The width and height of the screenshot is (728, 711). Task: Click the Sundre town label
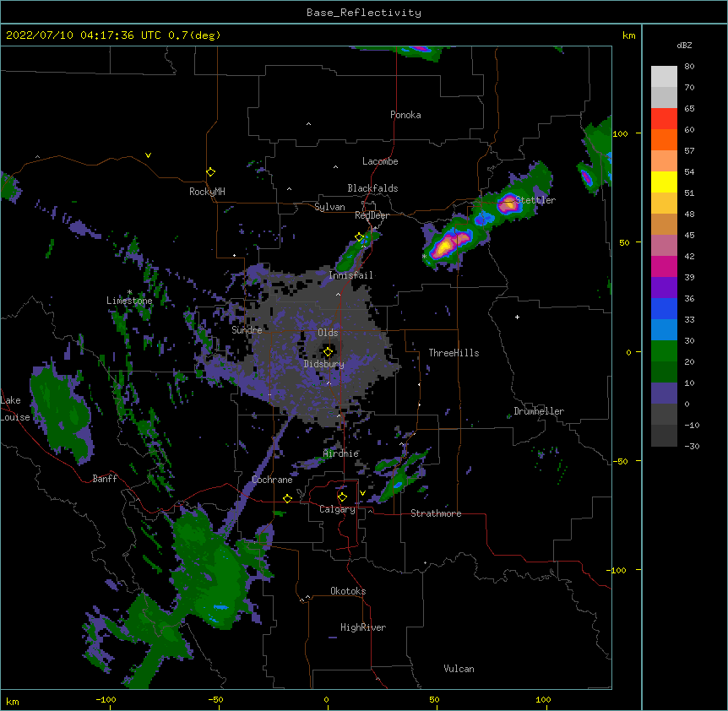click(247, 330)
